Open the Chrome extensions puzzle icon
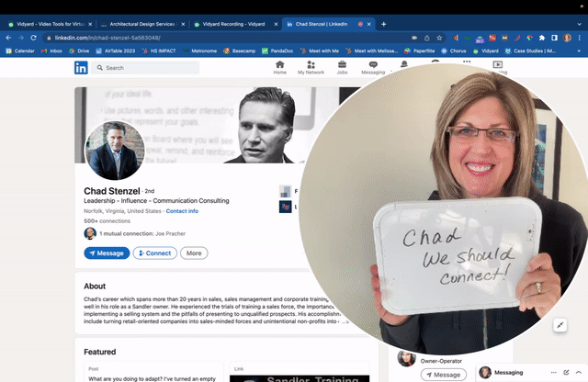This screenshot has width=588, height=382. tap(542, 38)
